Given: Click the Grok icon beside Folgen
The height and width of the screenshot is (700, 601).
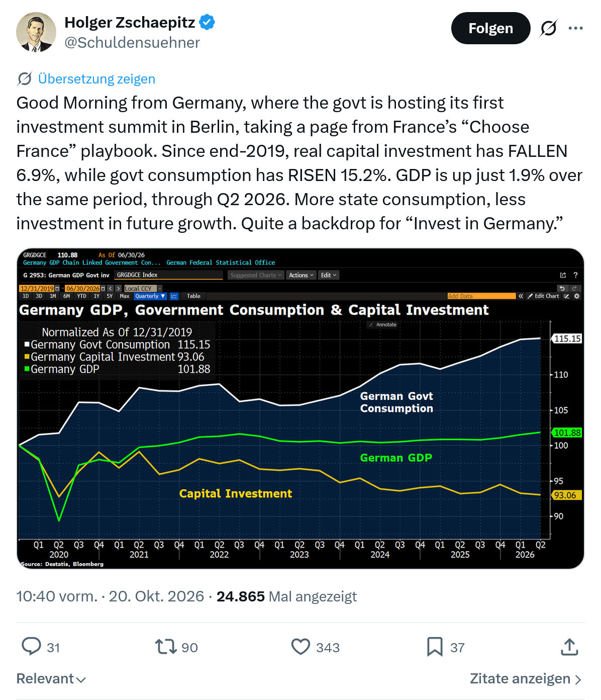Looking at the screenshot, I should (x=548, y=28).
